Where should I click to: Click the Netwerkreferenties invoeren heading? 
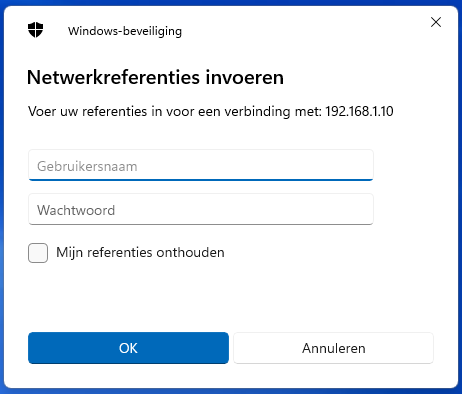click(155, 77)
